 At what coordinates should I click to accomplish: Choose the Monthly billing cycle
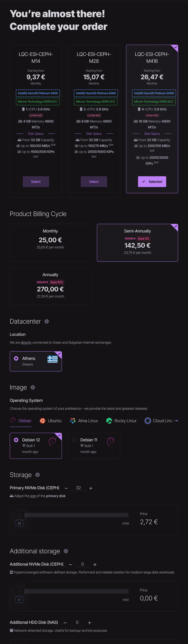point(50,243)
